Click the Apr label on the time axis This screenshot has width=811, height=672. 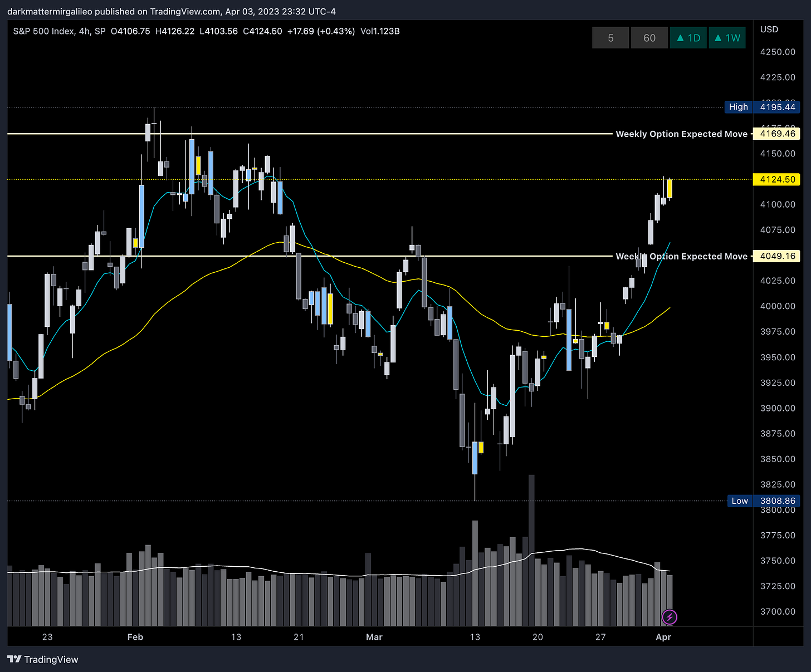(x=663, y=636)
